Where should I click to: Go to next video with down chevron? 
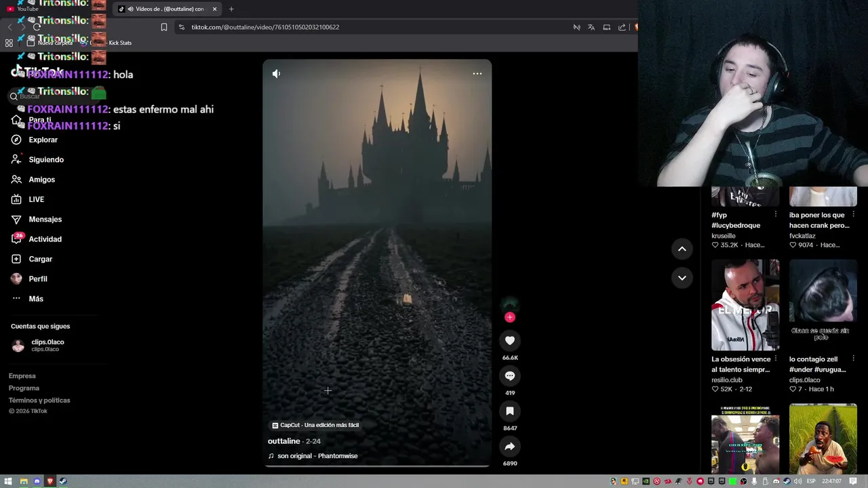(x=682, y=278)
